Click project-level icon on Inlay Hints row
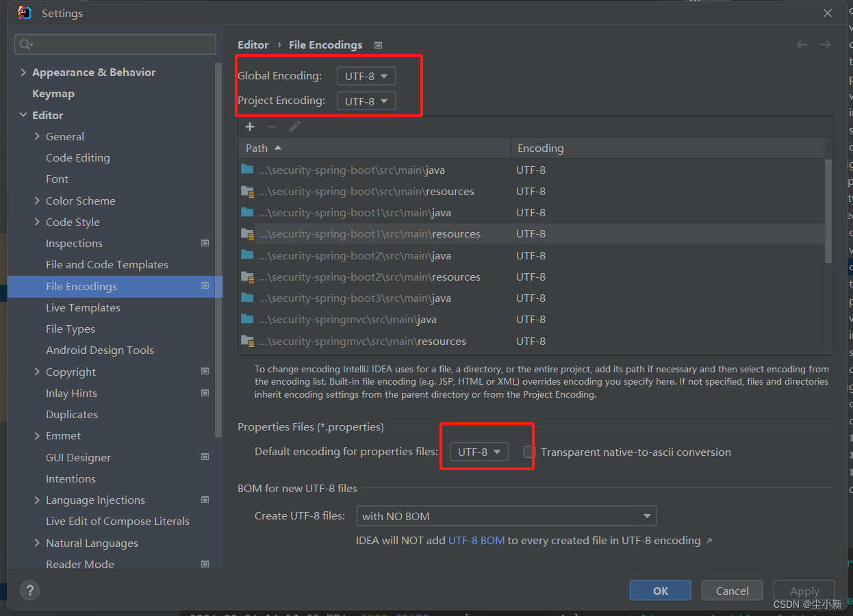This screenshot has width=853, height=616. pos(205,393)
